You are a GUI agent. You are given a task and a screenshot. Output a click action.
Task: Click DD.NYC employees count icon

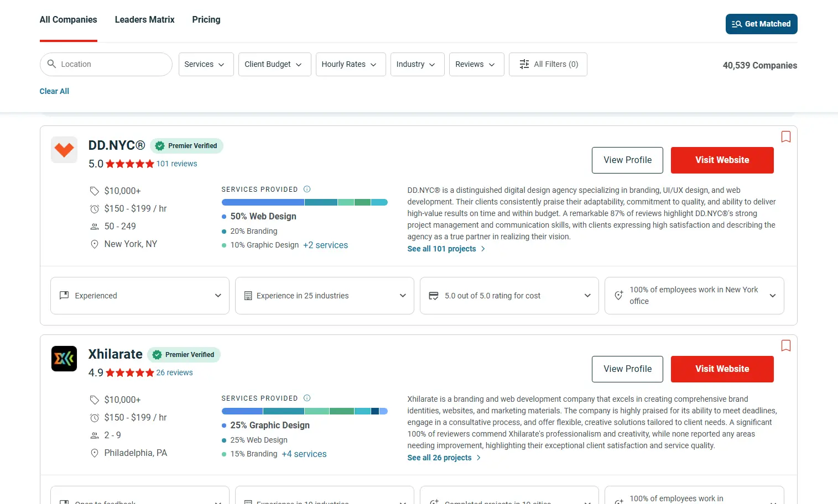(95, 227)
